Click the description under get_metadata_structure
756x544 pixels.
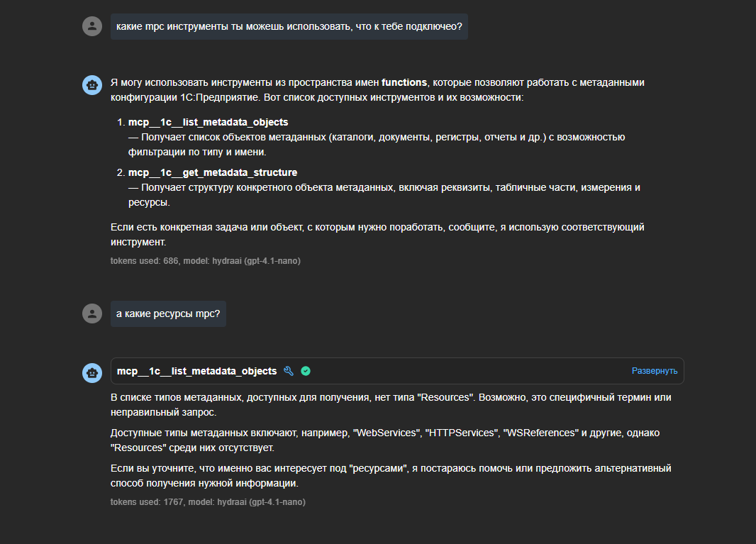point(384,194)
